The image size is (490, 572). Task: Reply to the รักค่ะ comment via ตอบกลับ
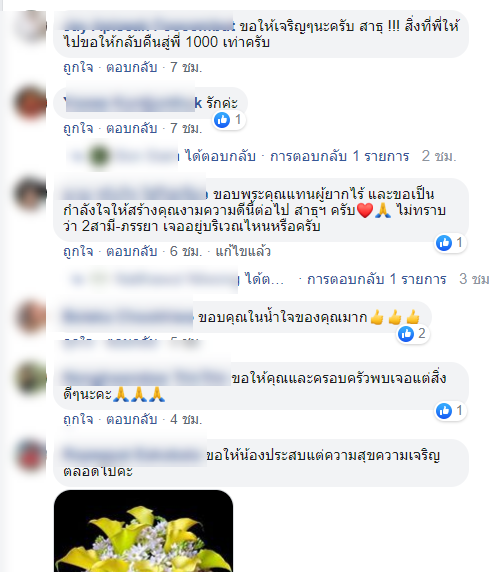[132, 128]
